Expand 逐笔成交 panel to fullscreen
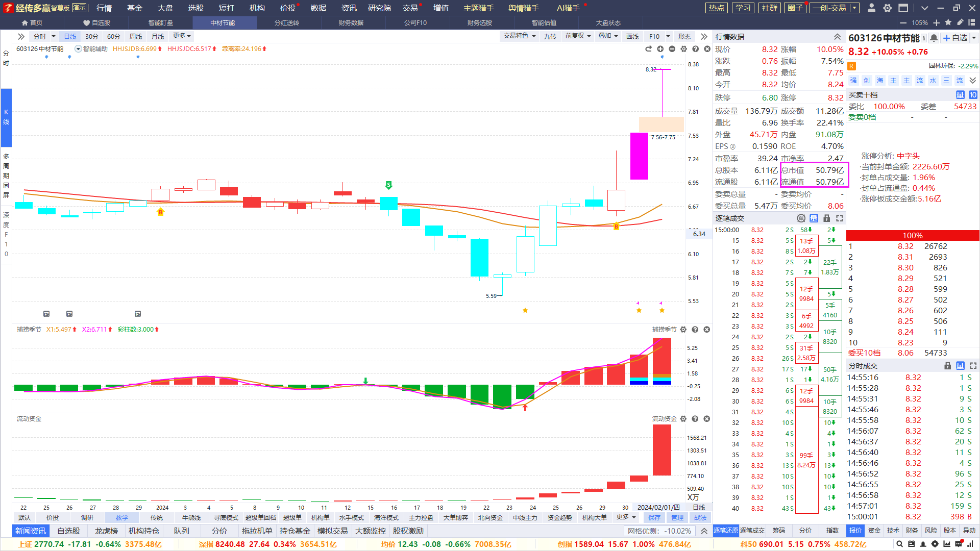Screen dimensions: 980x551 840,218
